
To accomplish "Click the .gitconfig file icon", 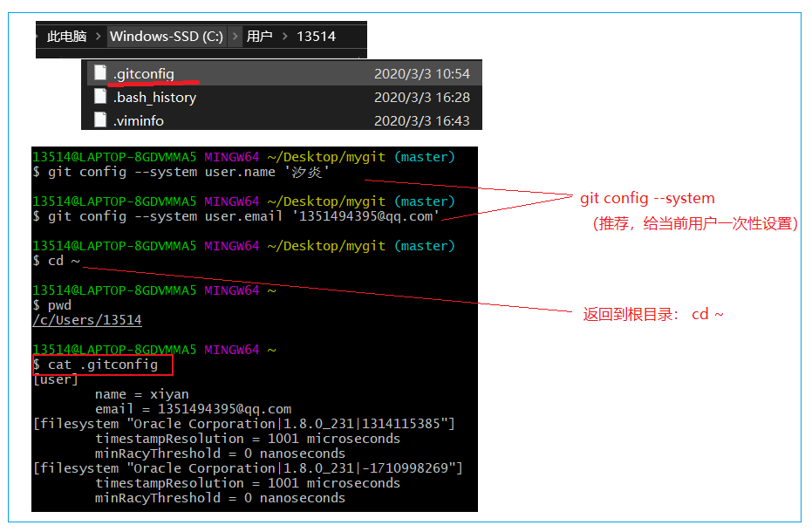I will 100,74.
